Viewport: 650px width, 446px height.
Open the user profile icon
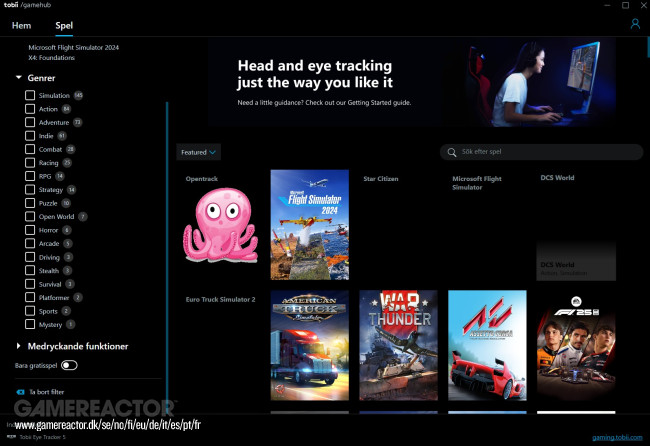[x=635, y=24]
